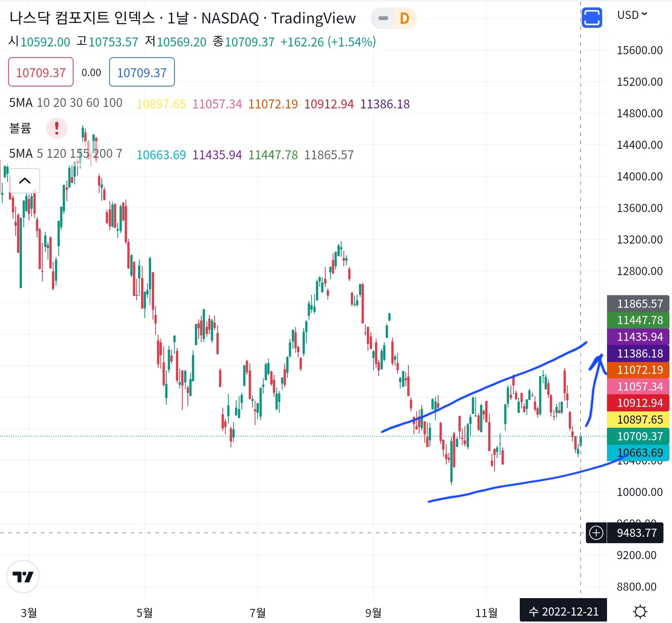Image resolution: width=672 pixels, height=623 pixels.
Task: Click the 11435.94 purple MA legend value
Action: coord(217,155)
